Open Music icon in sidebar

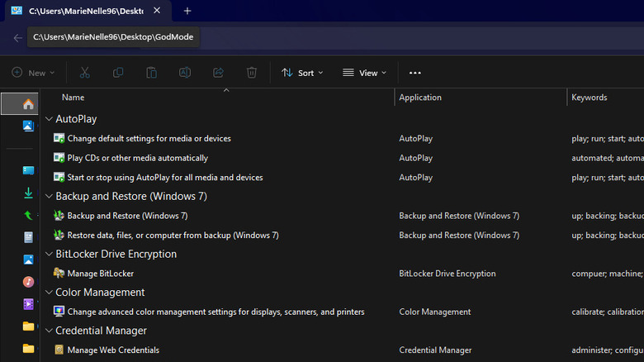[28, 282]
